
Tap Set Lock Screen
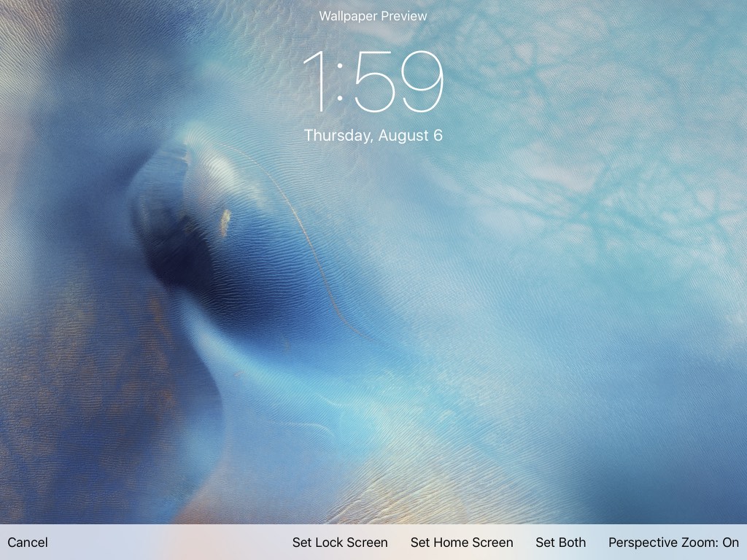pyautogui.click(x=340, y=542)
